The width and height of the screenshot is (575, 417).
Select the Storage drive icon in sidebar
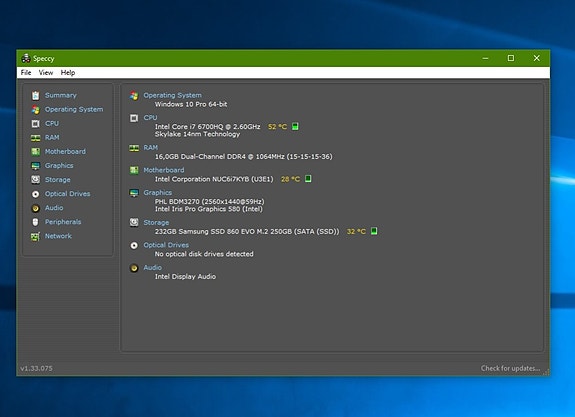point(36,180)
